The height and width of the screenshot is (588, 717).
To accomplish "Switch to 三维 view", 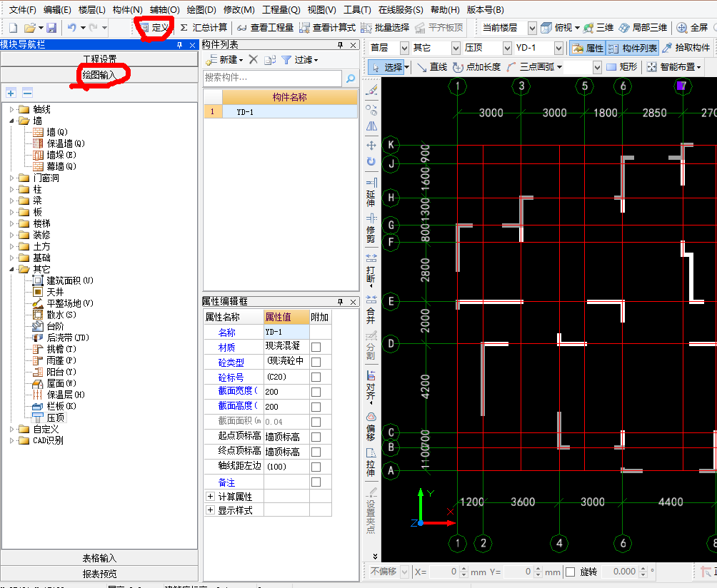I will point(598,28).
